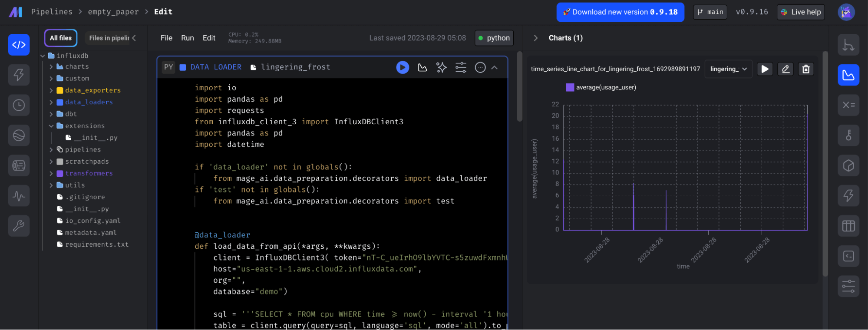
Task: Open the Secrets icon in right sidebar
Action: 848,135
